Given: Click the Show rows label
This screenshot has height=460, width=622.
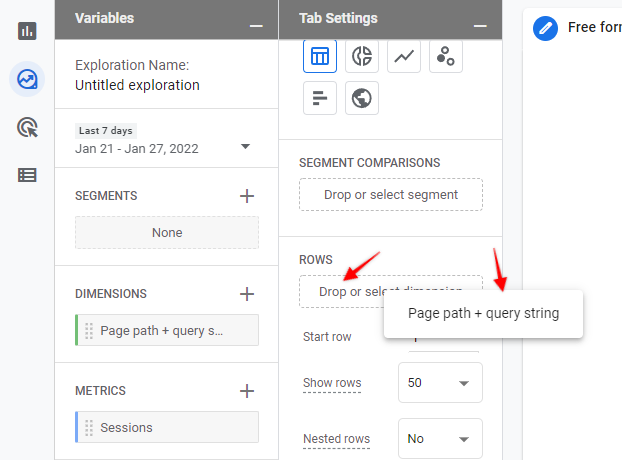Looking at the screenshot, I should coord(332,383).
